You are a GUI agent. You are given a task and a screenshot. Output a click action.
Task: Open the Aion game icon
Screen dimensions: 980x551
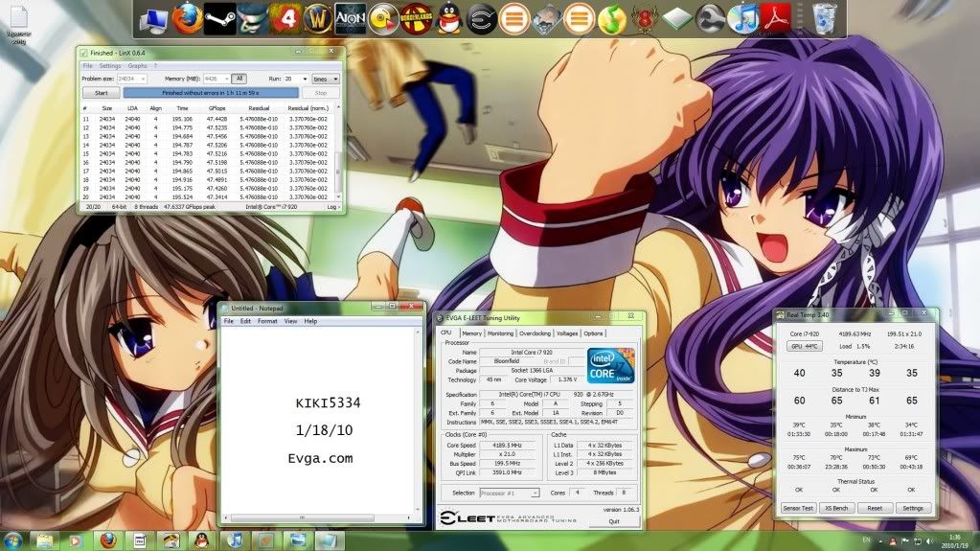pyautogui.click(x=351, y=17)
